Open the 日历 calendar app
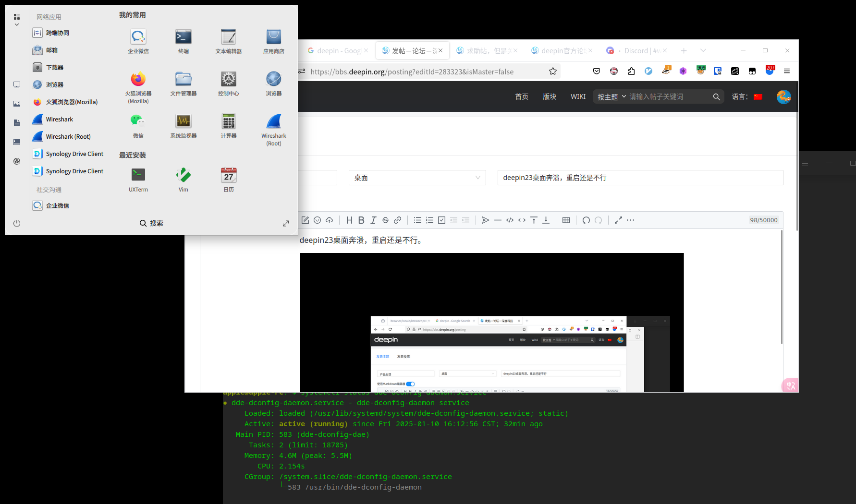Screen dimensions: 856x504 229,179
